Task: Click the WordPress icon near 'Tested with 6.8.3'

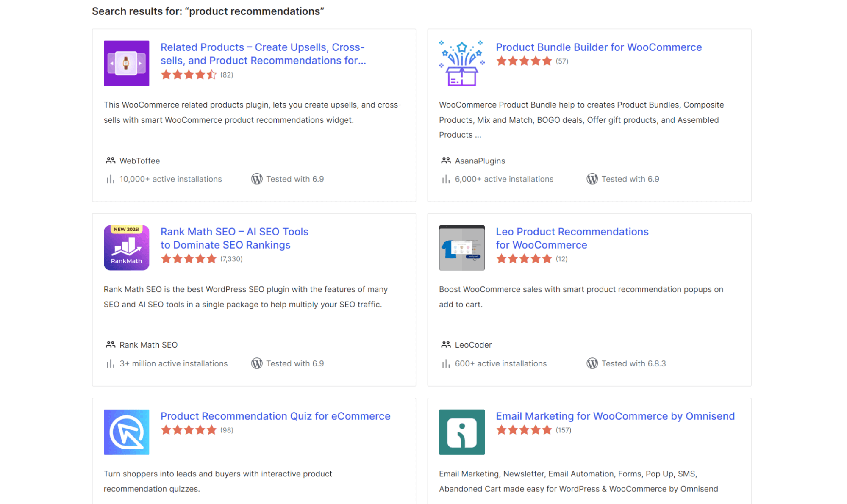Action: (592, 363)
